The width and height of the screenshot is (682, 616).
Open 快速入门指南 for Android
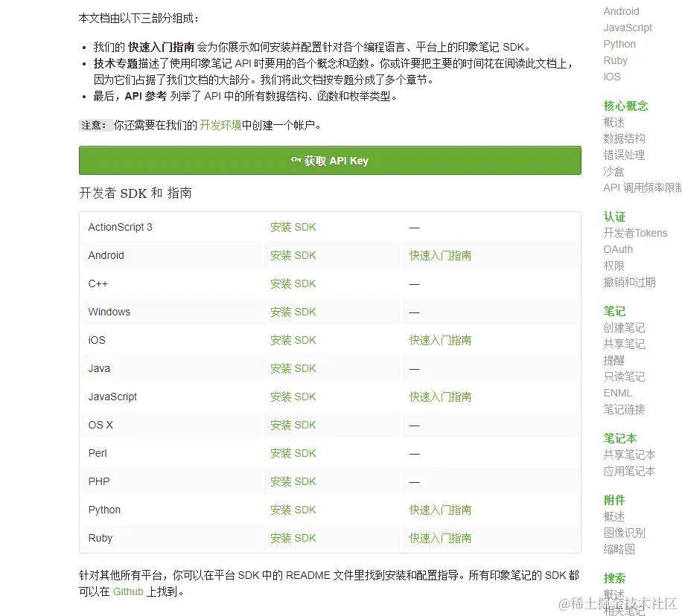439,255
